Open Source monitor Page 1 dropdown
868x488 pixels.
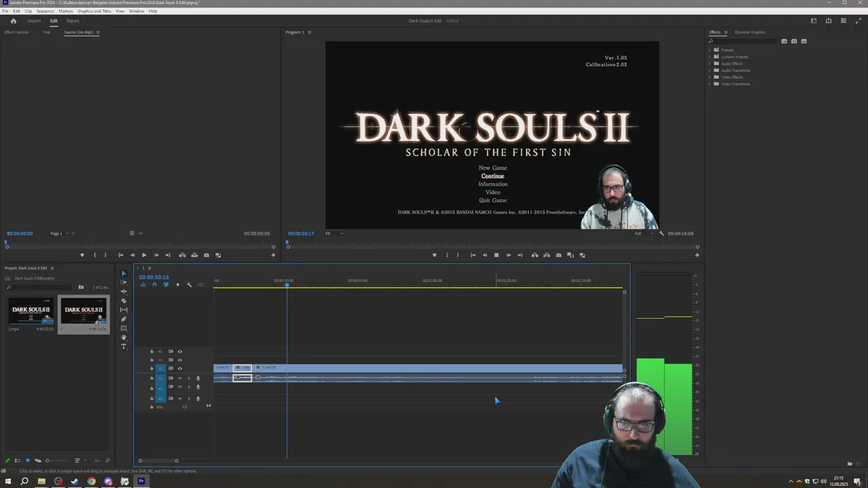(59, 233)
